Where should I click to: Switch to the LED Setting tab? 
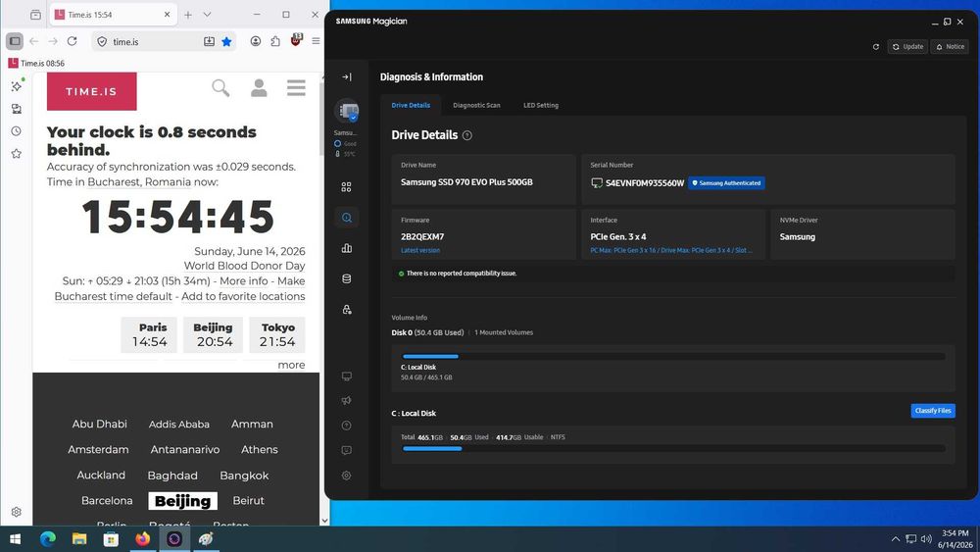tap(541, 105)
